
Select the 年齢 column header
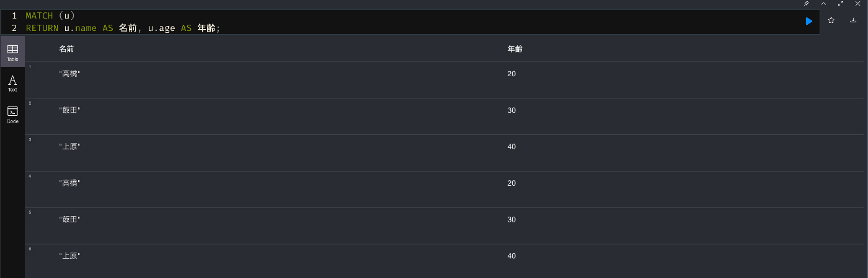[515, 49]
